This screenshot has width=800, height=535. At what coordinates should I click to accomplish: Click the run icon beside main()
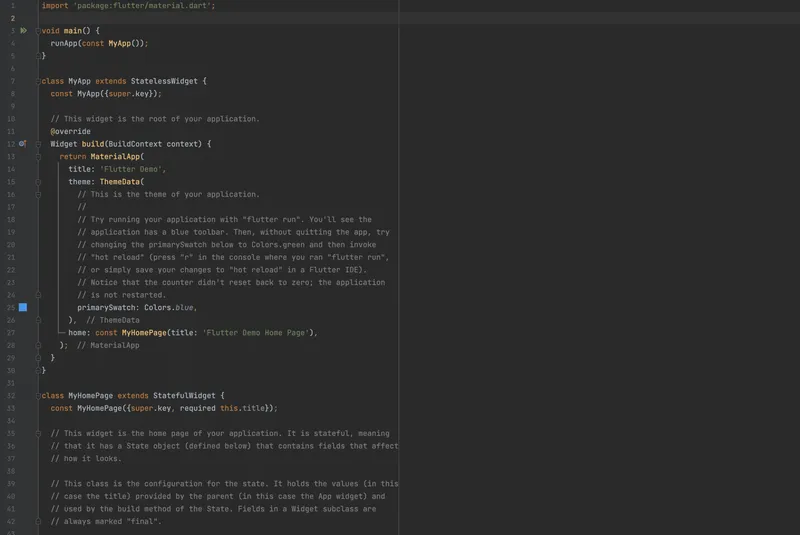pyautogui.click(x=23, y=31)
